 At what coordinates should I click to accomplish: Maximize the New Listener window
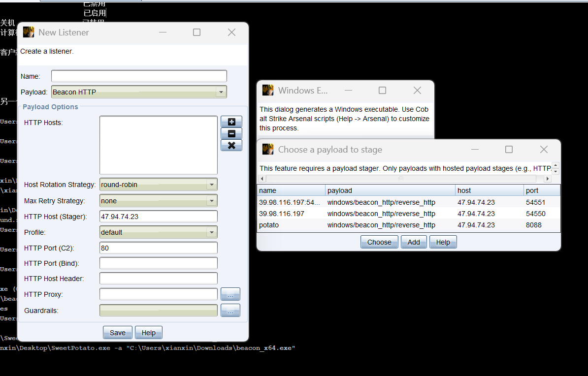196,32
